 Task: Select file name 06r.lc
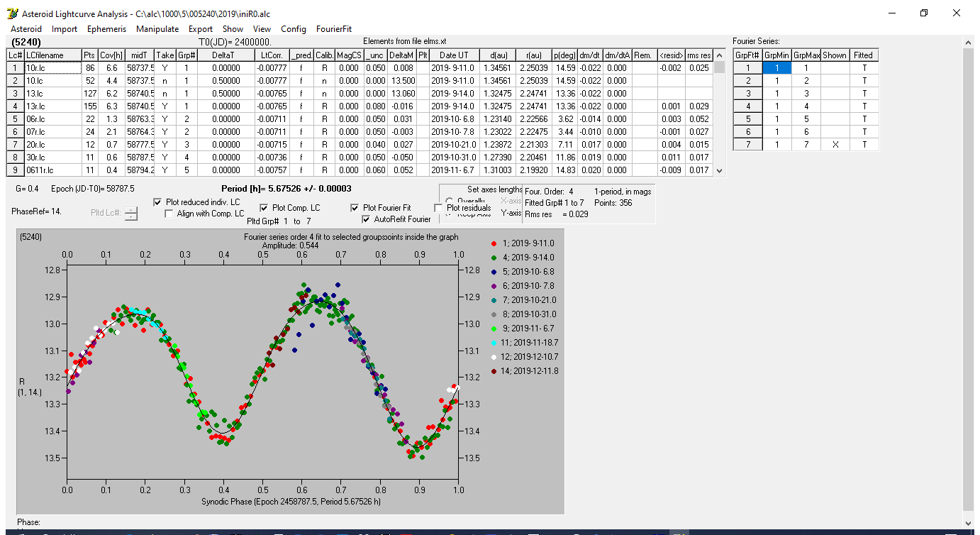[52, 118]
